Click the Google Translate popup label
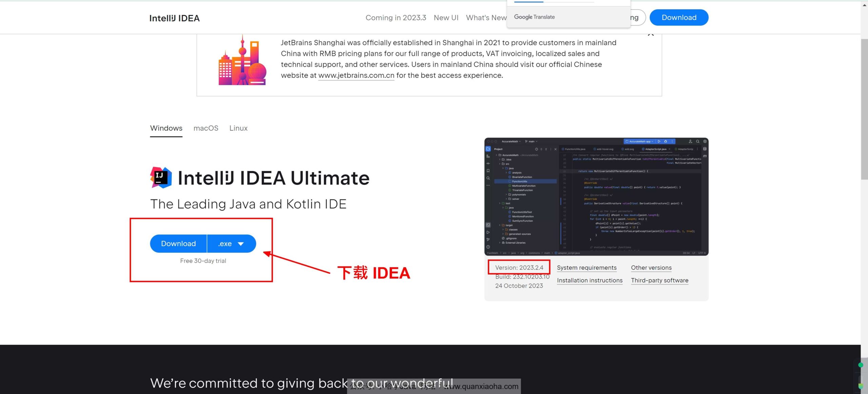This screenshot has width=868, height=394. [x=534, y=17]
